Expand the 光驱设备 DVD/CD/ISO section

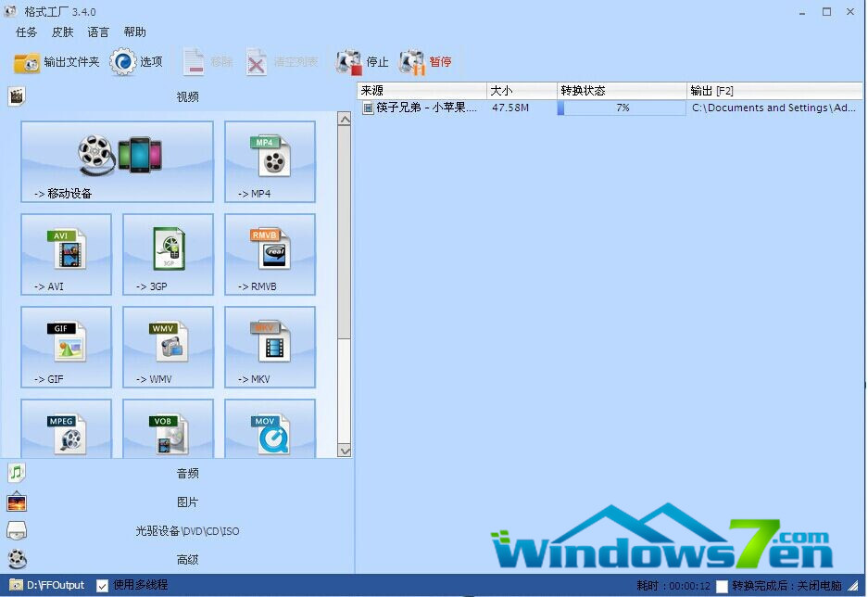187,531
